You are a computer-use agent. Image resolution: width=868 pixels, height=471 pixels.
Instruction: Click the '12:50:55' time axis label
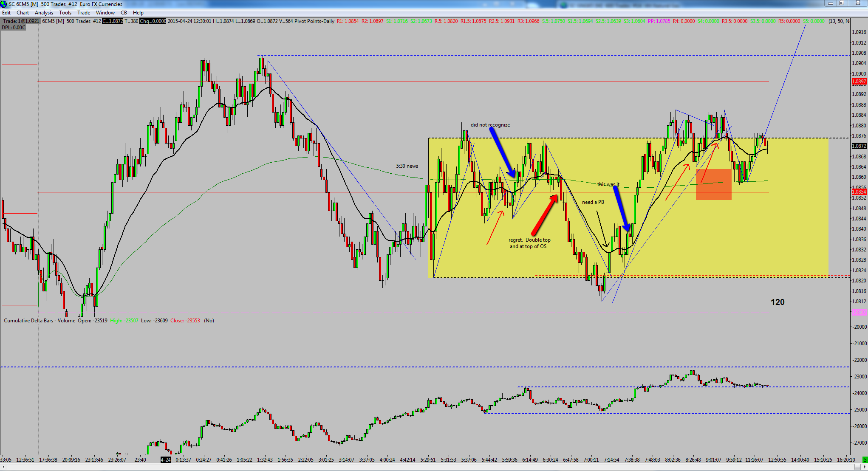point(778,460)
